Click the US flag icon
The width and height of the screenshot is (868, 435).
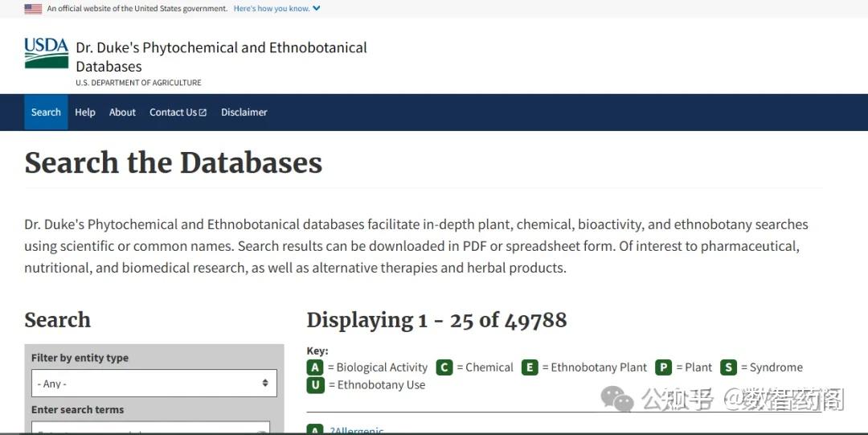click(x=33, y=9)
